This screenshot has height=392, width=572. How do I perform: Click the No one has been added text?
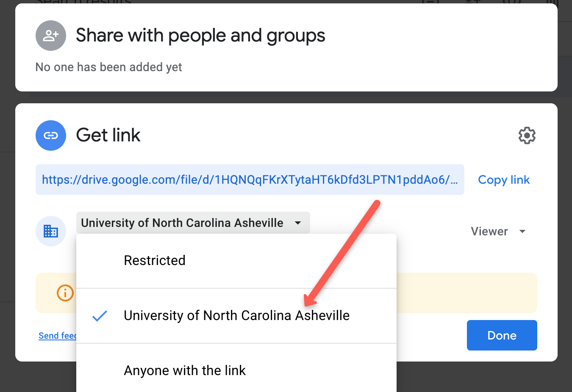pyautogui.click(x=108, y=67)
